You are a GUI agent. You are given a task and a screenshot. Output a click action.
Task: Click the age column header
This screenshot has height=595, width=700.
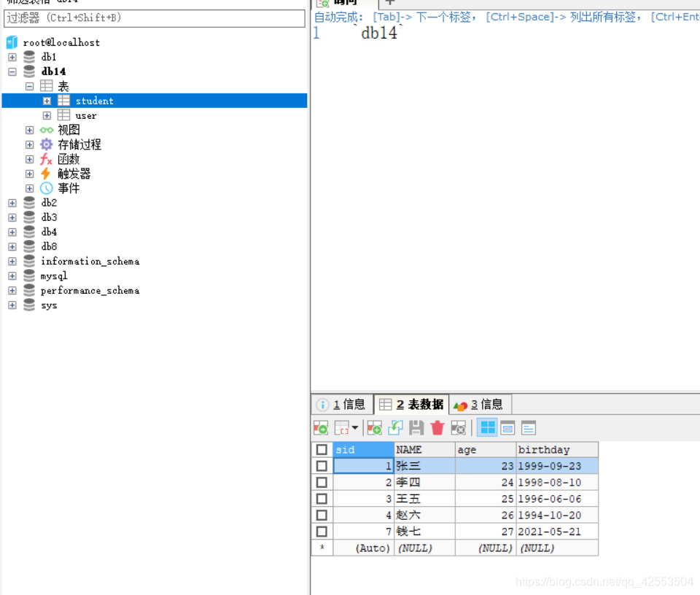click(486, 449)
